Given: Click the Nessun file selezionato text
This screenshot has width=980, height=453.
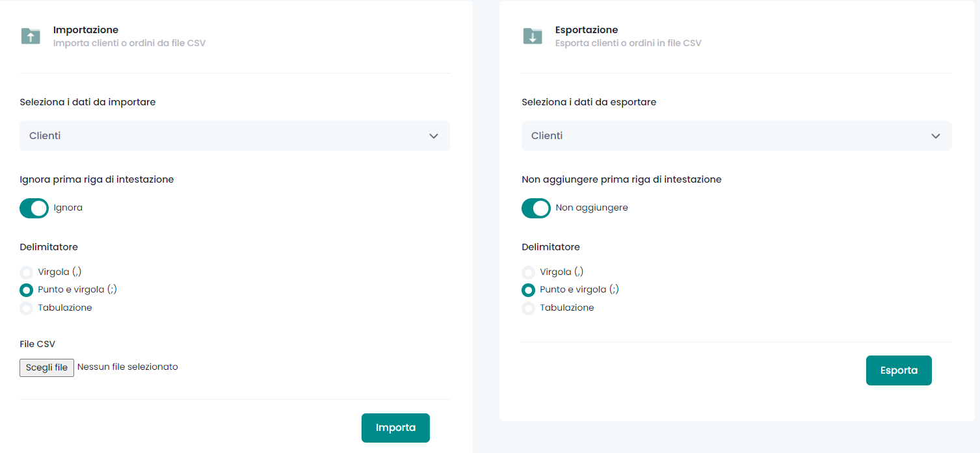Looking at the screenshot, I should point(127,367).
